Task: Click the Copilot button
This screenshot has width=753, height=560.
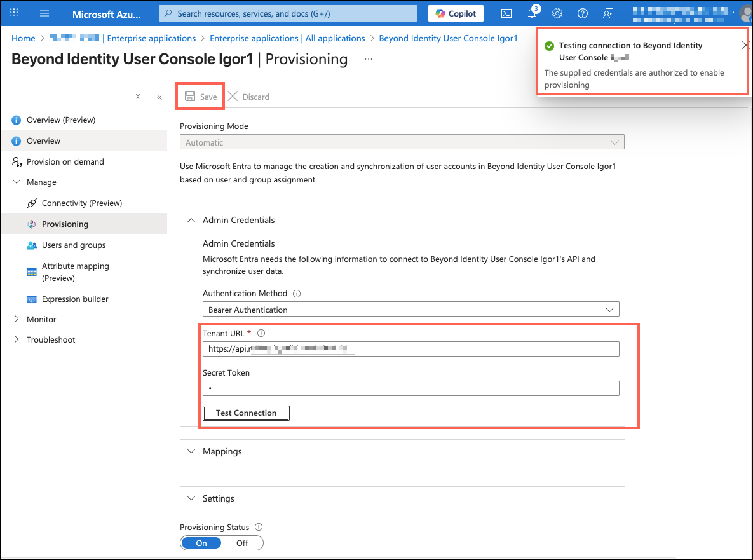Action: (456, 13)
